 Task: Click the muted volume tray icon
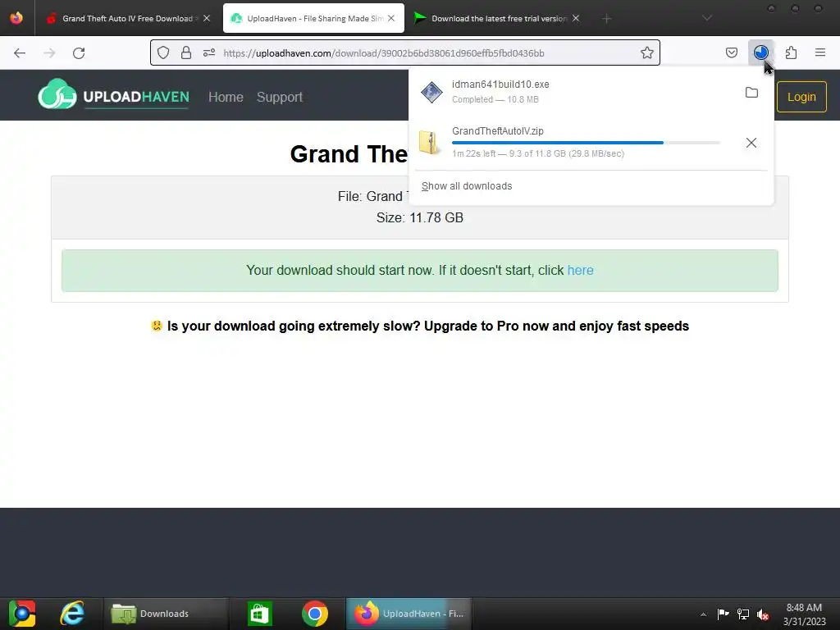(x=763, y=614)
